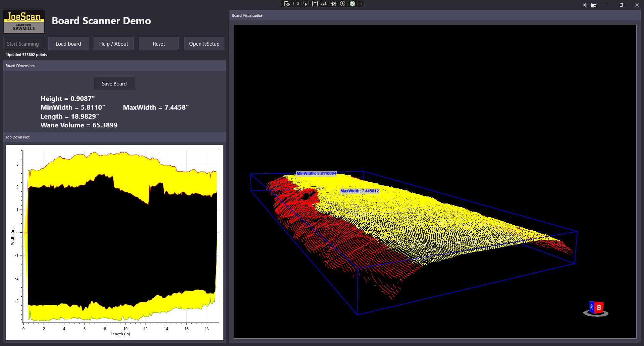Open Help / About

[113, 44]
